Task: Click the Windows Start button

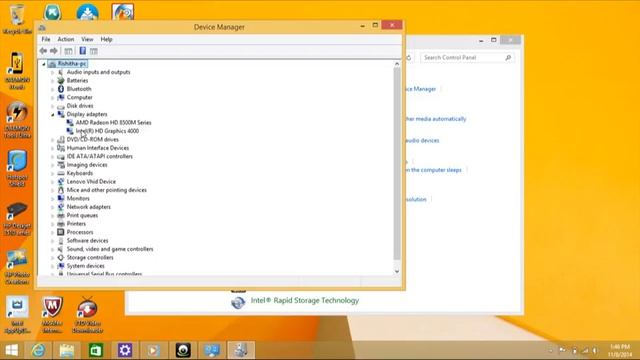Action: click(x=11, y=350)
